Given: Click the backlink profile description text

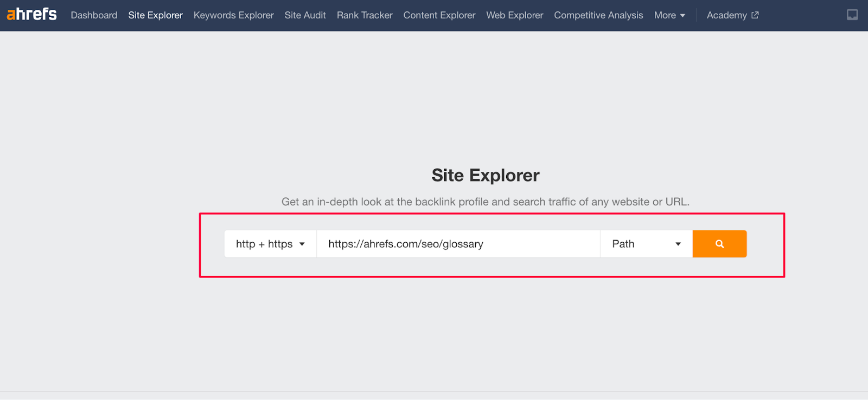Looking at the screenshot, I should (x=486, y=202).
